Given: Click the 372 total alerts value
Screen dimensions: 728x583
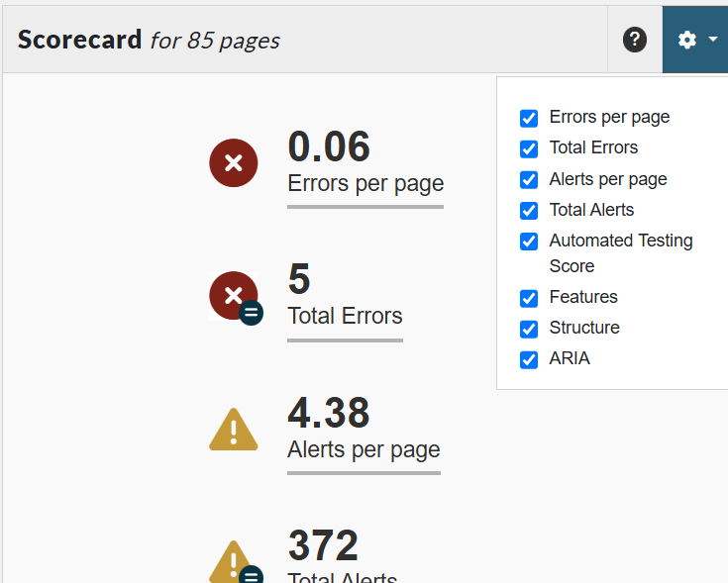Looking at the screenshot, I should pos(323,545).
